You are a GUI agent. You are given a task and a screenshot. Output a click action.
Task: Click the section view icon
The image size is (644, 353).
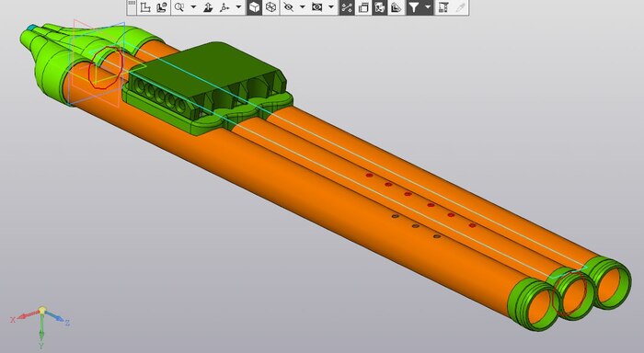(x=379, y=7)
